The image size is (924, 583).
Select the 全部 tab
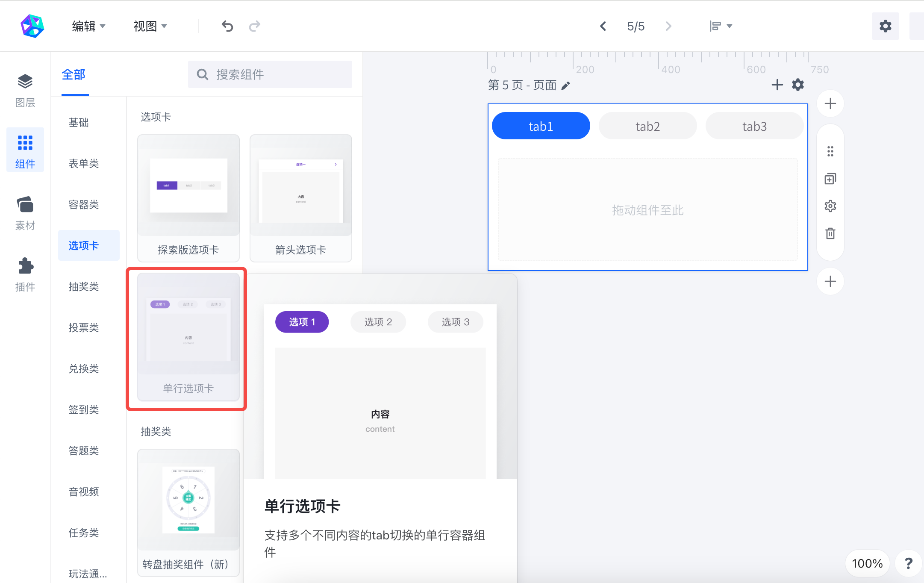pos(74,75)
